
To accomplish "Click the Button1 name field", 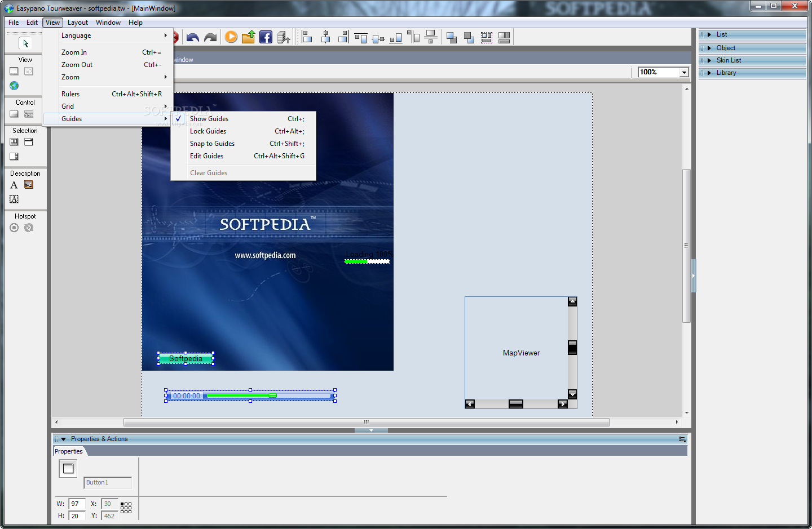I will (108, 482).
